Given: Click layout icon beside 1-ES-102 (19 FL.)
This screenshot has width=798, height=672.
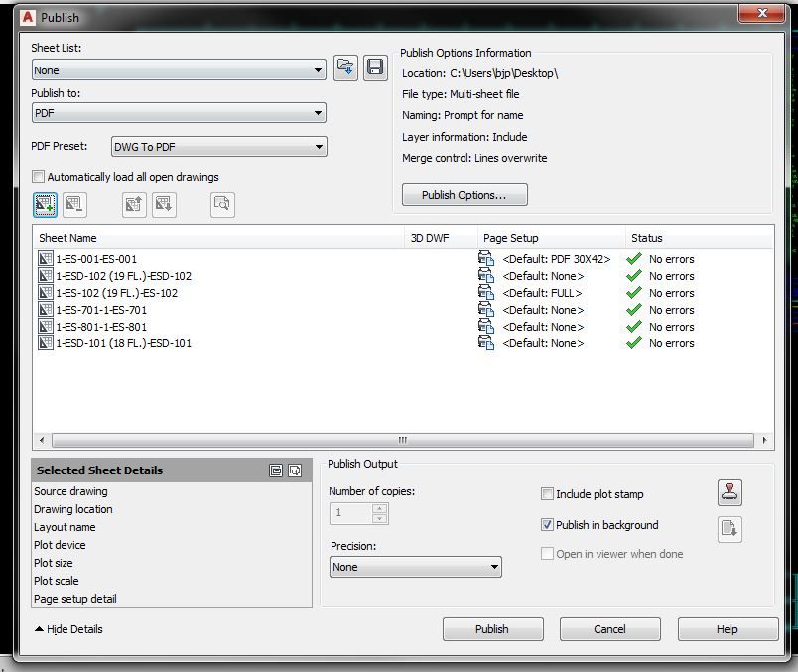Looking at the screenshot, I should (46, 292).
